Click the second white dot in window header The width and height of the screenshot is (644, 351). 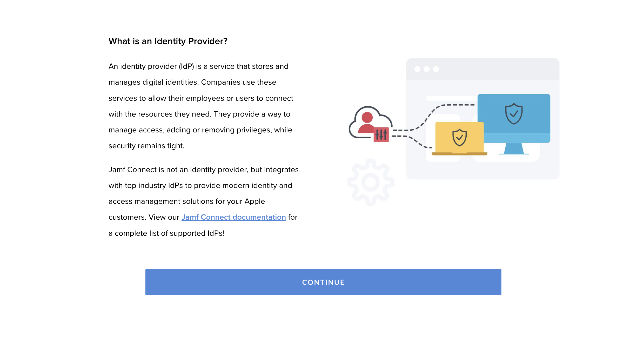coord(427,69)
